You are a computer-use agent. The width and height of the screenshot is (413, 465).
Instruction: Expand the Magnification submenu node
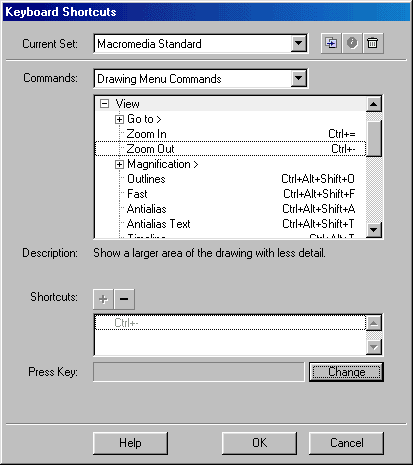point(119,164)
